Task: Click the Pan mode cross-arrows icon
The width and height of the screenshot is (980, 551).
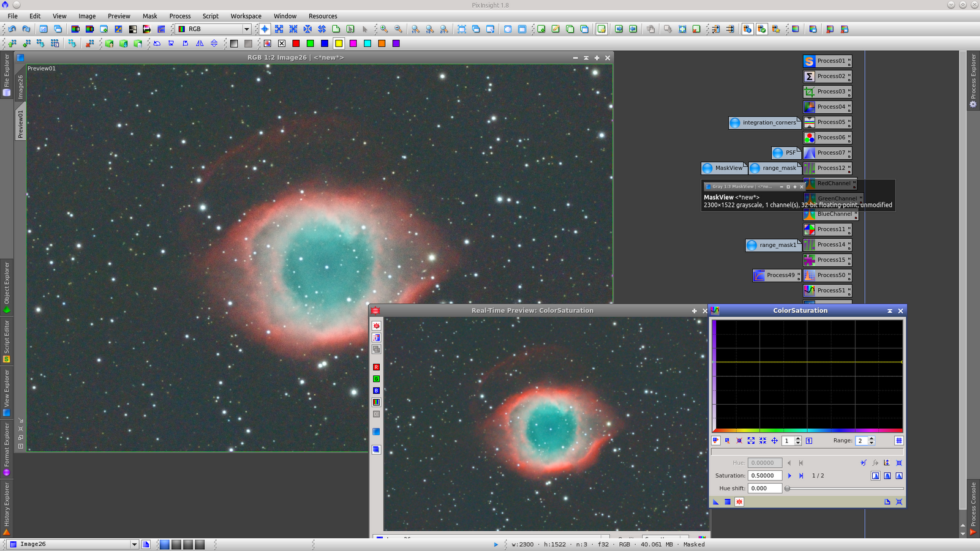Action: [x=774, y=441]
